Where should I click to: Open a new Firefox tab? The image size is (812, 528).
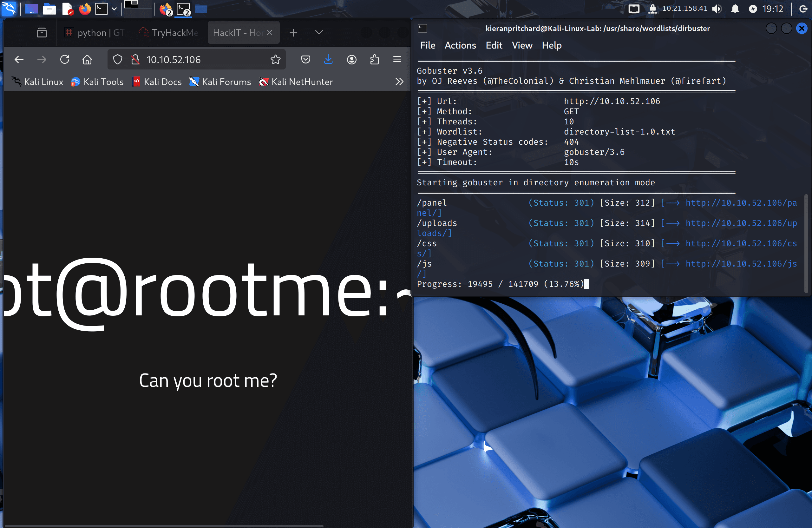tap(293, 33)
